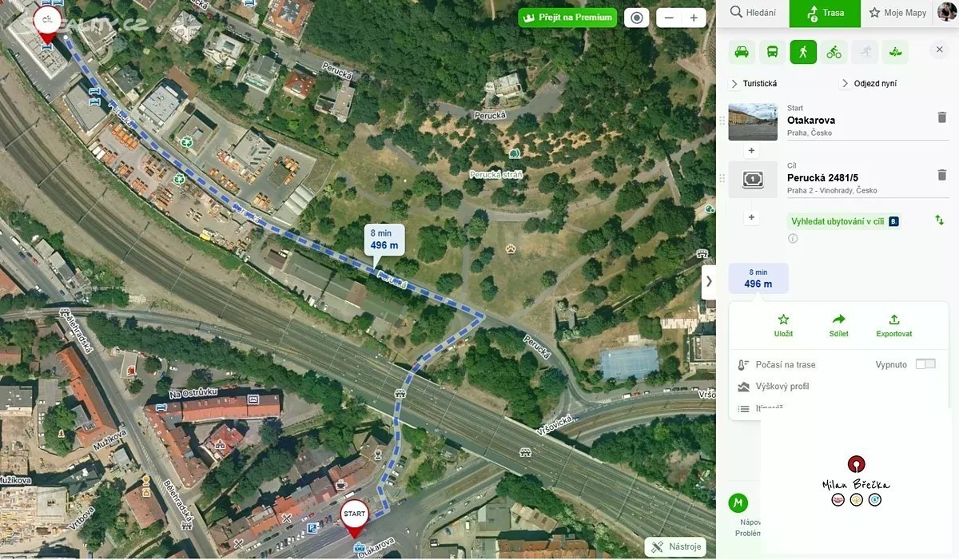Zoom in on the map

[x=694, y=18]
